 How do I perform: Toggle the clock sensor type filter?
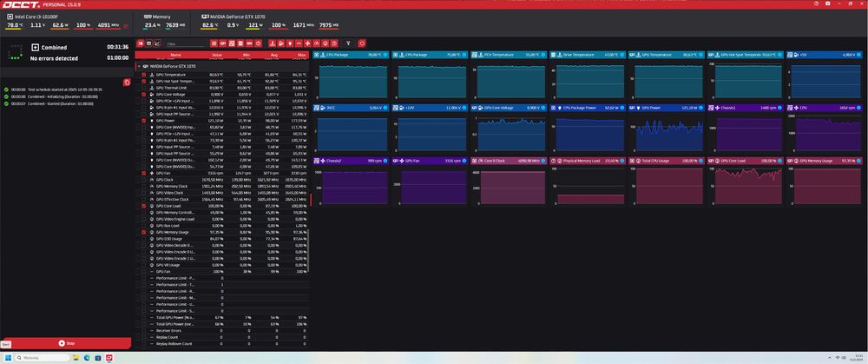(317, 43)
